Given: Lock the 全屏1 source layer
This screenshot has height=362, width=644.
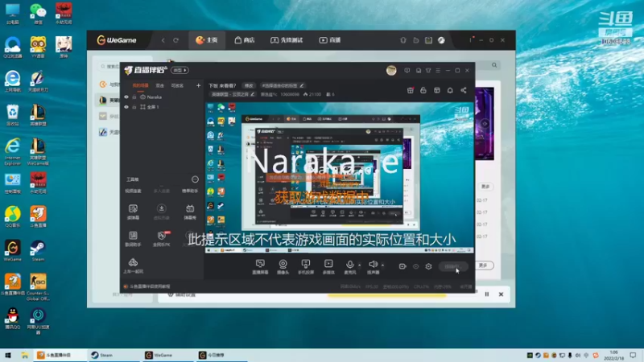Looking at the screenshot, I should point(134,107).
